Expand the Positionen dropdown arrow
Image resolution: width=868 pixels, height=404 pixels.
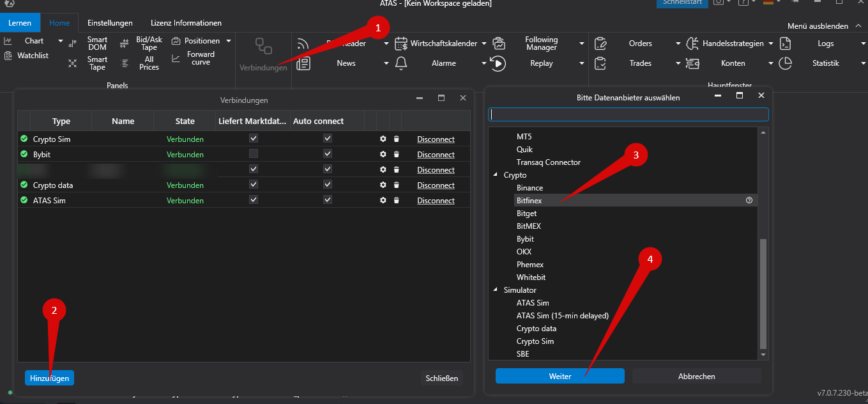[229, 41]
